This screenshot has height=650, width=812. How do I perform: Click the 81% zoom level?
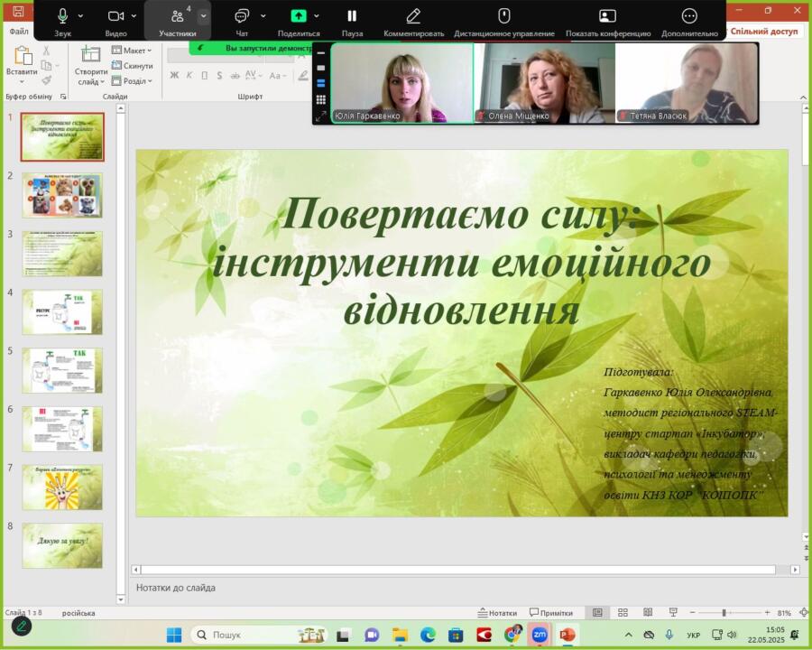pos(784,613)
